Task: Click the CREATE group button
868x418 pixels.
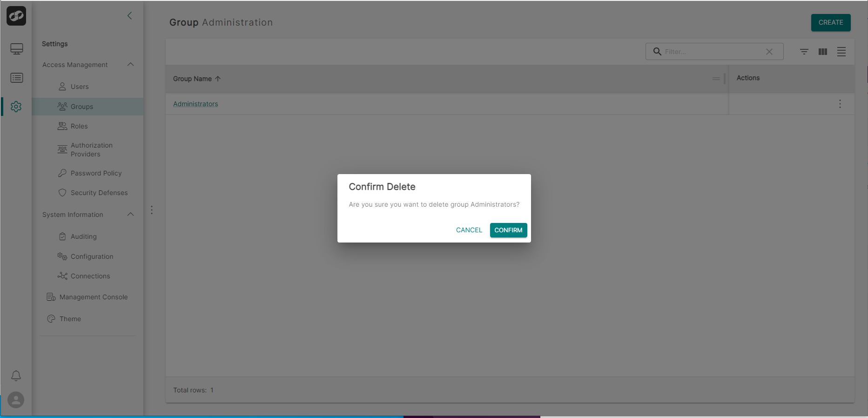Action: pos(831,22)
